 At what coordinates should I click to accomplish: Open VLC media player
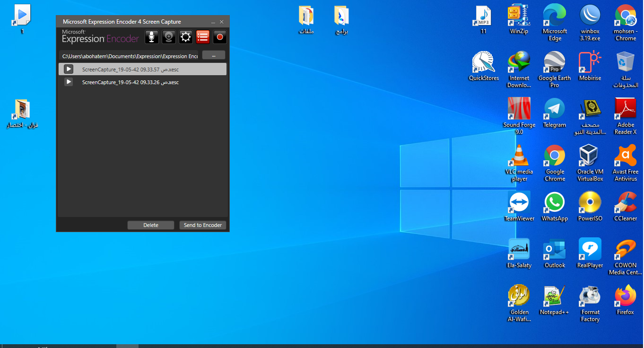[519, 163]
